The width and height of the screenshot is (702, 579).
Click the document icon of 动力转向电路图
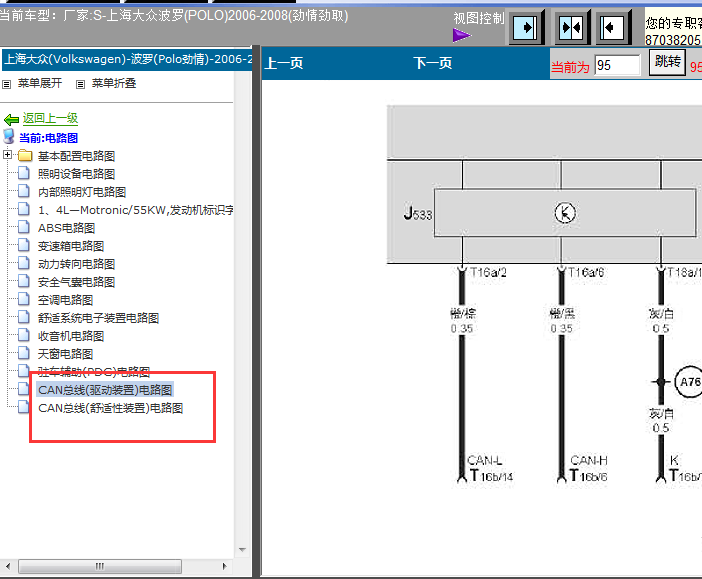[x=24, y=263]
